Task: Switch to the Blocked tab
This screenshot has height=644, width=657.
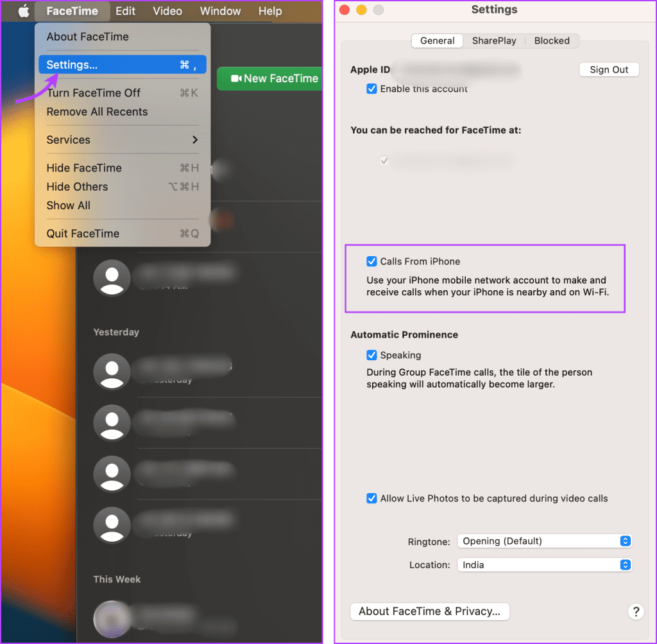Action: point(552,40)
